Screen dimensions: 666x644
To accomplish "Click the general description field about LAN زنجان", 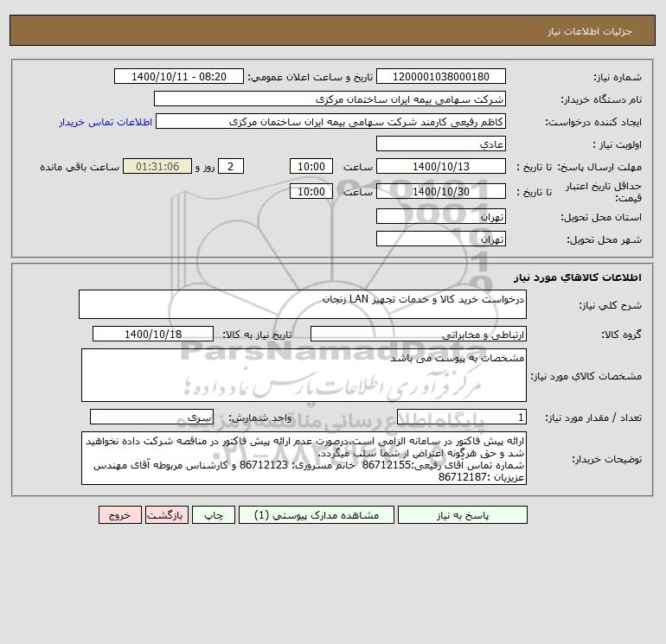I will pyautogui.click(x=303, y=304).
